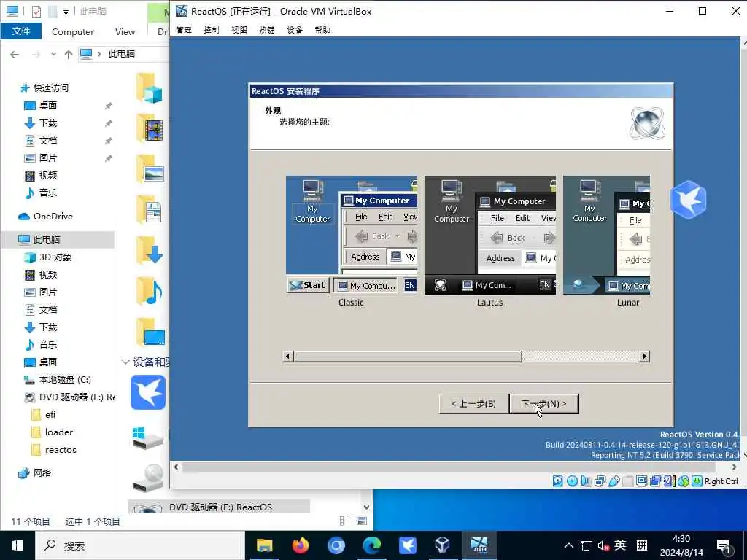Click the floating blue hexagon bird widget
The height and width of the screenshot is (560, 747).
(x=689, y=200)
